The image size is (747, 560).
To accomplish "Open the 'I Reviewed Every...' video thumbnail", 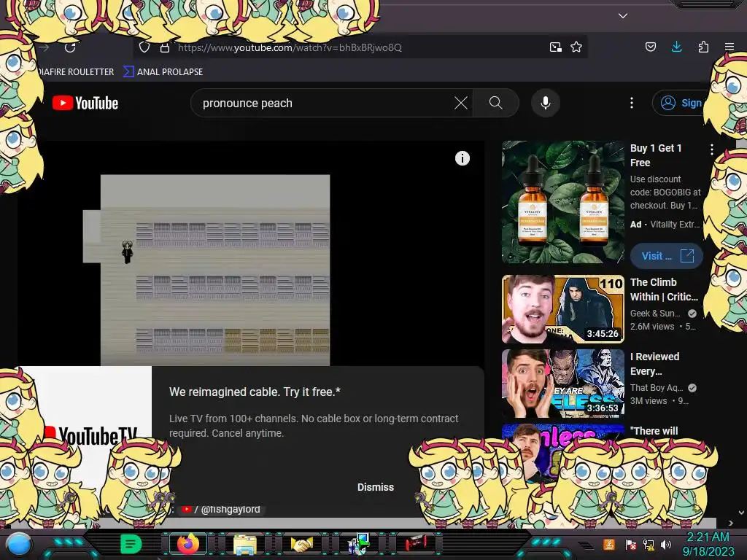I will [x=562, y=384].
